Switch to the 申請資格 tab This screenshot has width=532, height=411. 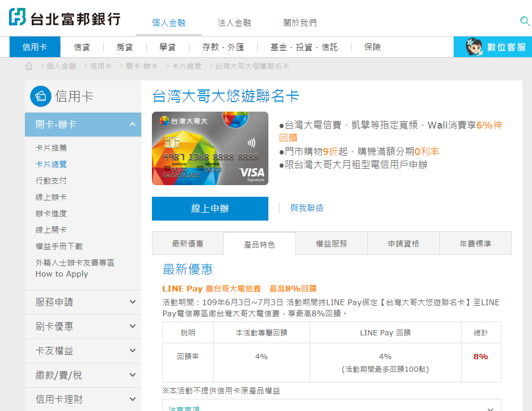coord(403,243)
